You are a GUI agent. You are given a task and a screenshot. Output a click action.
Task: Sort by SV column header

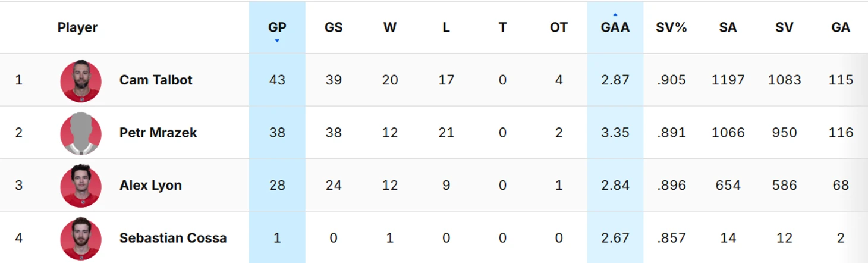(784, 27)
